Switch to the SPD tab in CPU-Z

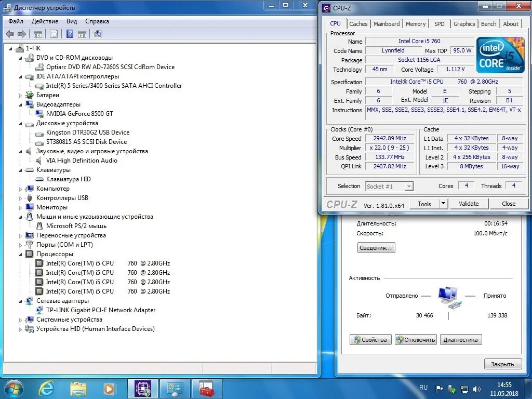440,24
